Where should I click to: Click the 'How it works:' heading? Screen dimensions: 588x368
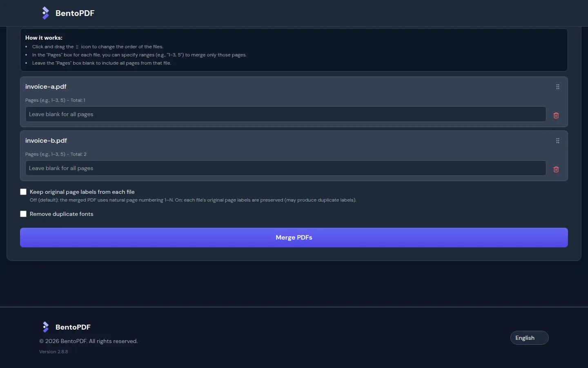44,38
